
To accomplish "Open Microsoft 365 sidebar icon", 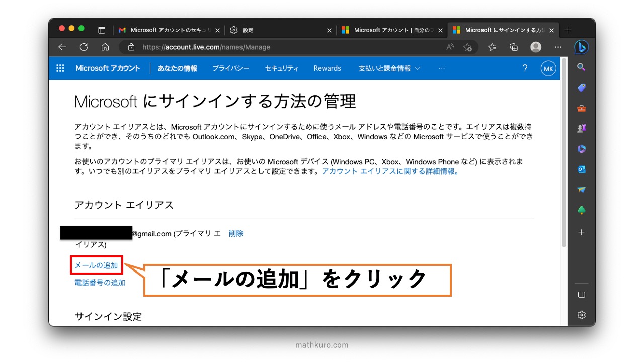I will pyautogui.click(x=581, y=149).
